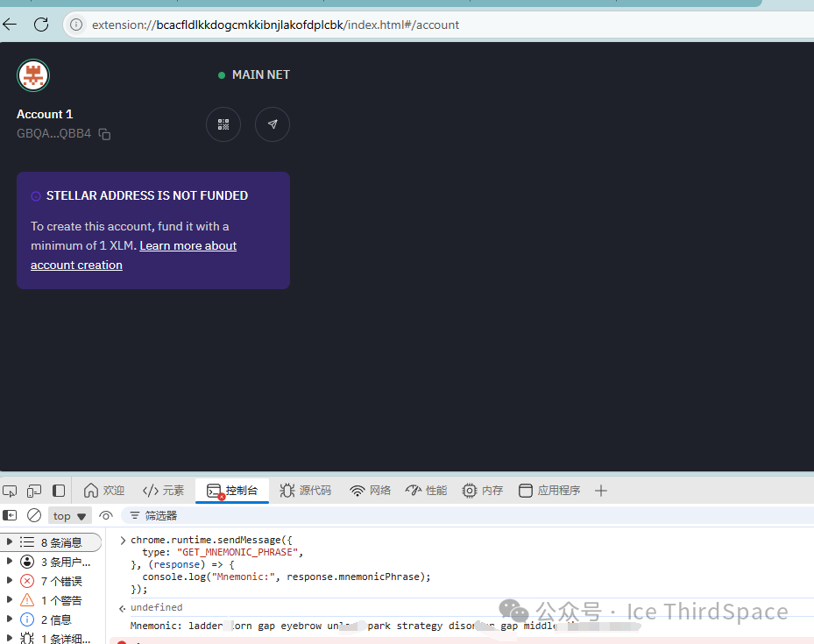
Task: Copy the GBQA...QBB4 account address
Action: pyautogui.click(x=104, y=134)
